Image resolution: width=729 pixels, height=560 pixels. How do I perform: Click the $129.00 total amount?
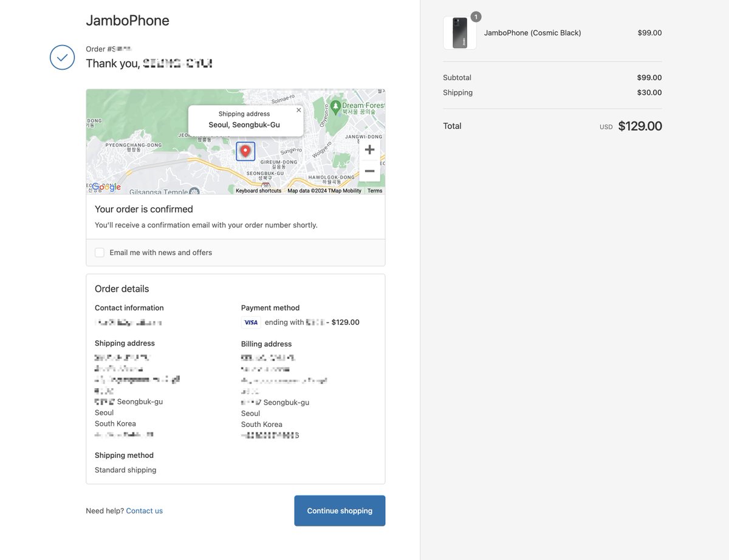pyautogui.click(x=640, y=126)
